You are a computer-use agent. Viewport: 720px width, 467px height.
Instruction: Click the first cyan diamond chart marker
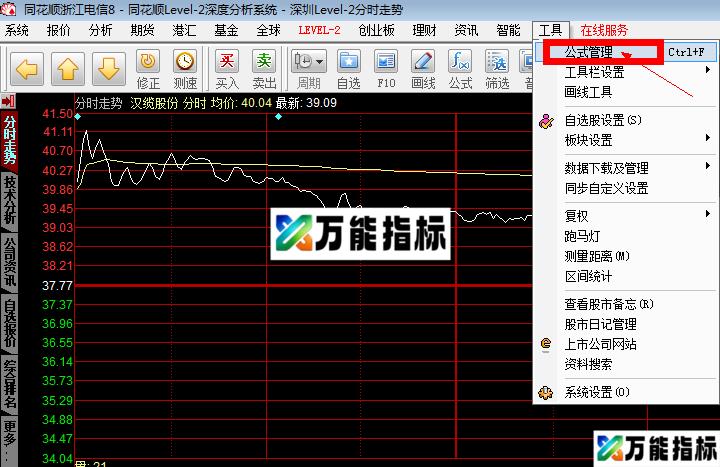[78, 117]
